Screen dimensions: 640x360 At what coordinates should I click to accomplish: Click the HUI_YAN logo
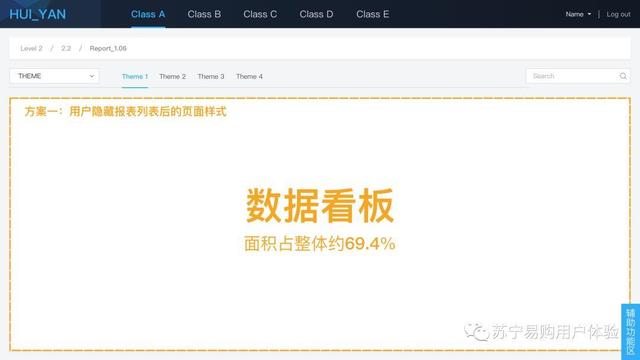tap(38, 14)
